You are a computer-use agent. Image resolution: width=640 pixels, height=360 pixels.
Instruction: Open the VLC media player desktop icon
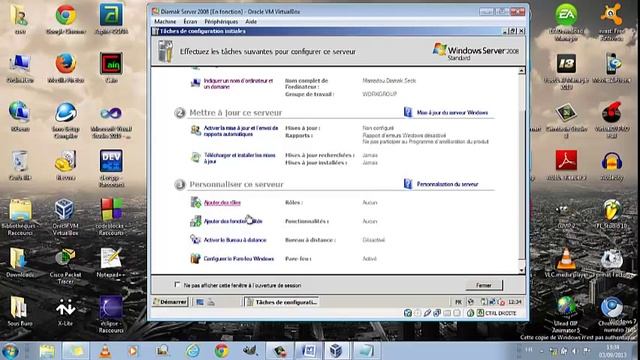(x=566, y=263)
